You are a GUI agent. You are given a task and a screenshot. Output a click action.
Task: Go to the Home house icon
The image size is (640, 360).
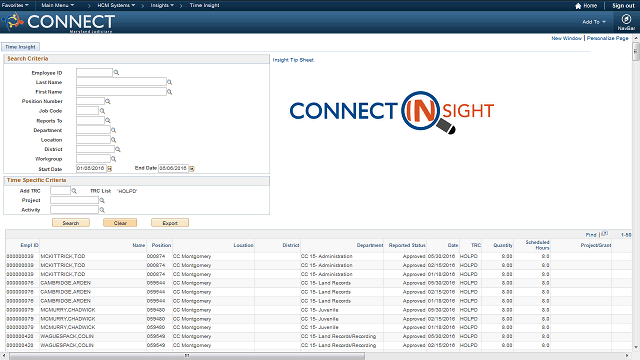(x=578, y=6)
